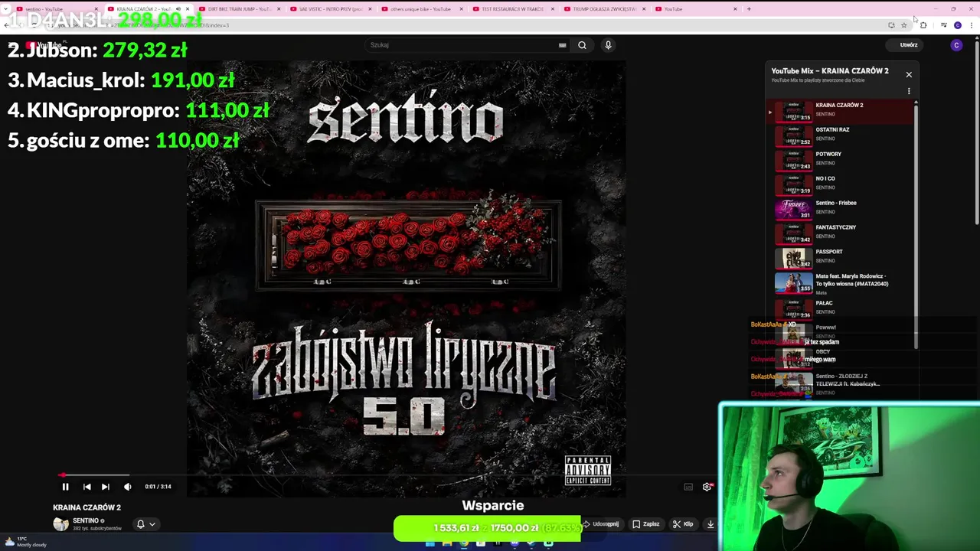This screenshot has height=551, width=980.
Task: Bookmark this page with star icon
Action: [x=903, y=25]
